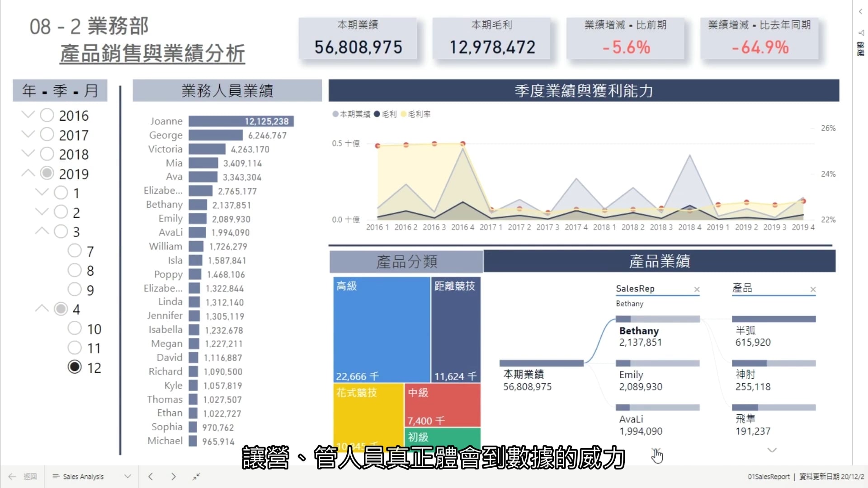This screenshot has width=868, height=488.
Task: Remove the SalesRep level with its X
Action: click(697, 289)
